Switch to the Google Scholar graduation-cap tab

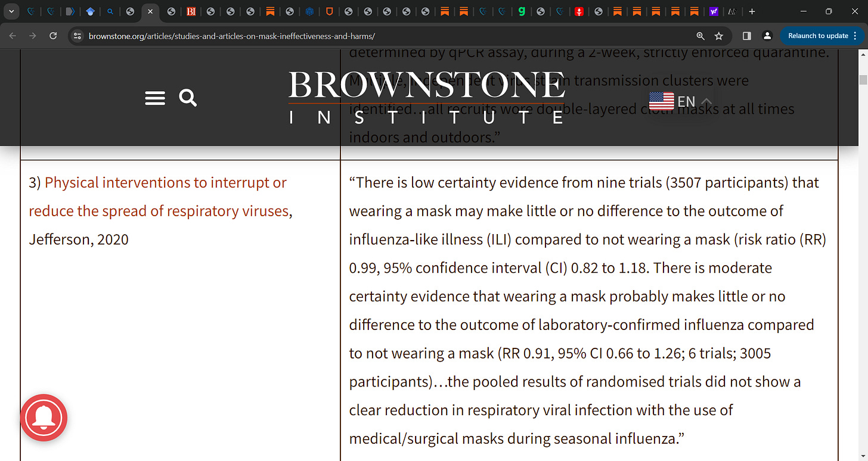90,11
